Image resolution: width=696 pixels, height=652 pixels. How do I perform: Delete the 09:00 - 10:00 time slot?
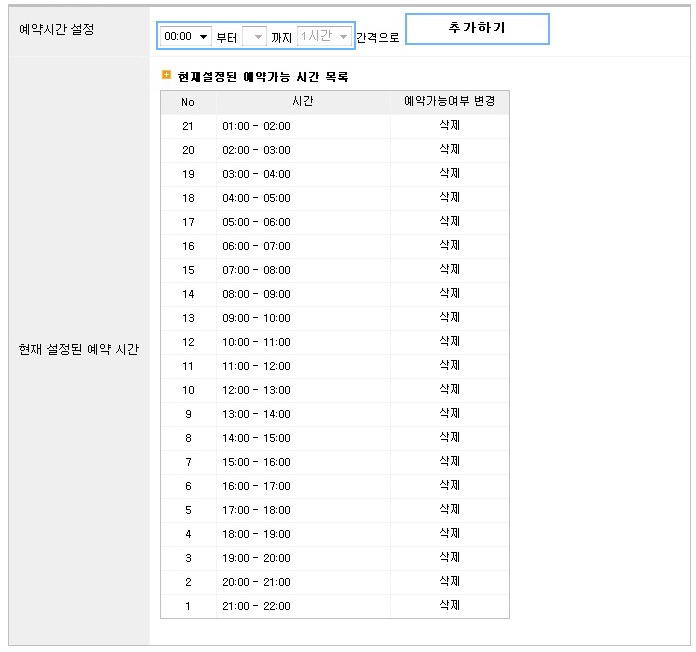(x=450, y=317)
